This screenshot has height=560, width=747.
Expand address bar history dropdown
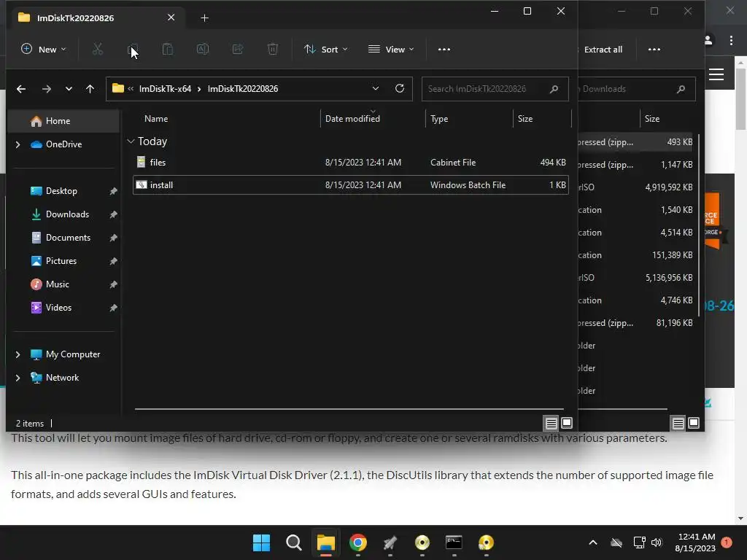point(376,88)
